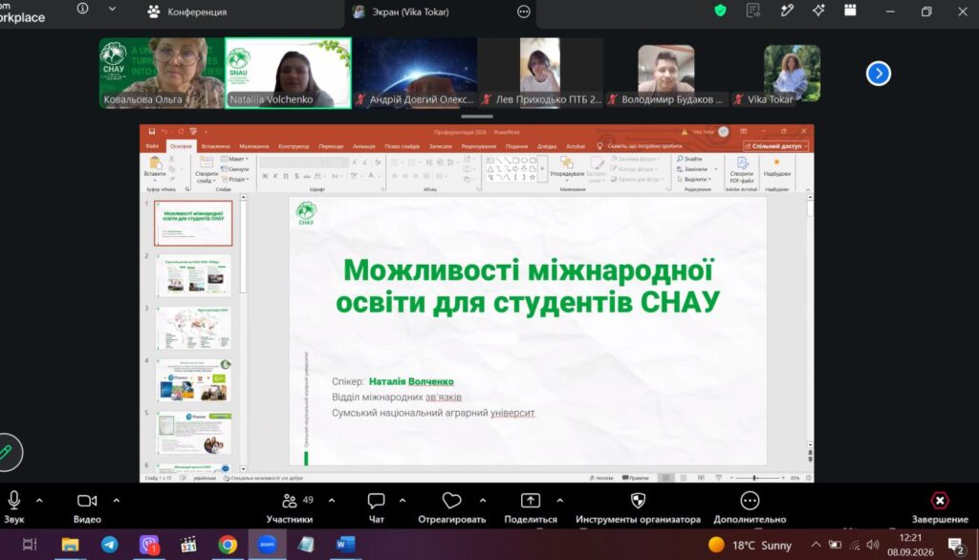The height and width of the screenshot is (560, 979).
Task: Open the Дополнительно more options icon
Action: click(x=750, y=501)
